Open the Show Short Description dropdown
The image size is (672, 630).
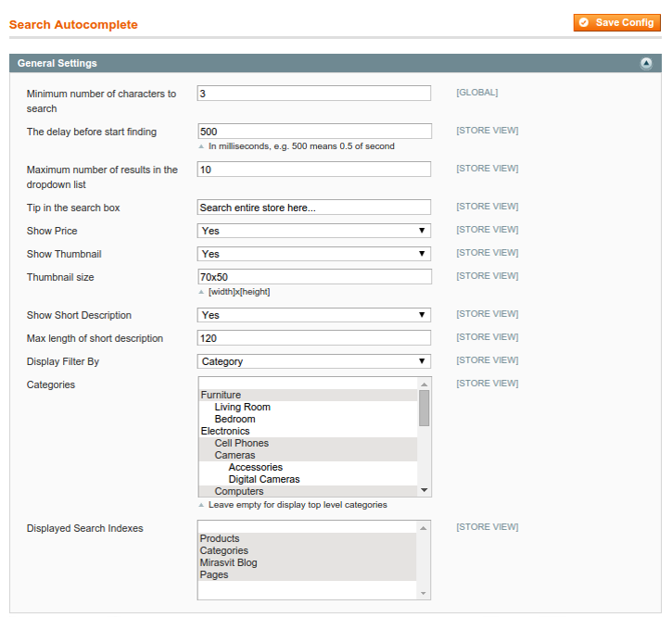point(313,315)
